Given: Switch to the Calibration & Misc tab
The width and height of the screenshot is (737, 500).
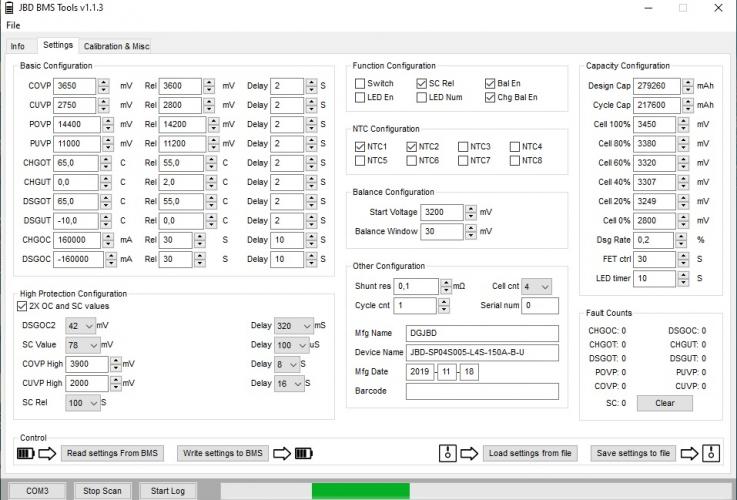Looking at the screenshot, I should click(x=116, y=46).
